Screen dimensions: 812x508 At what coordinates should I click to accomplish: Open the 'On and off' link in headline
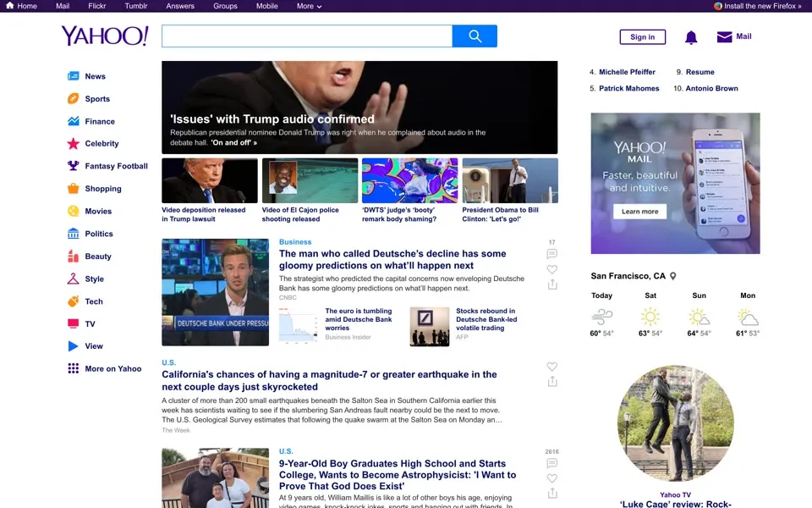(x=234, y=142)
